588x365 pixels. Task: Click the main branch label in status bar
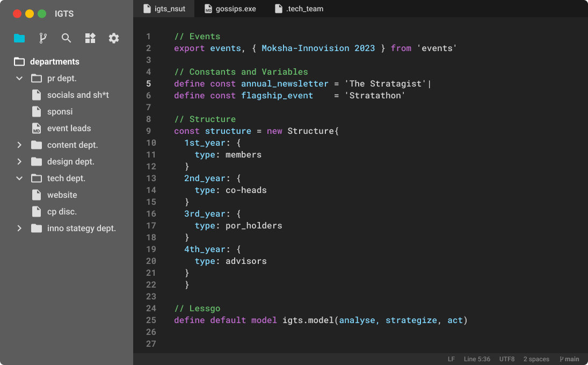572,359
